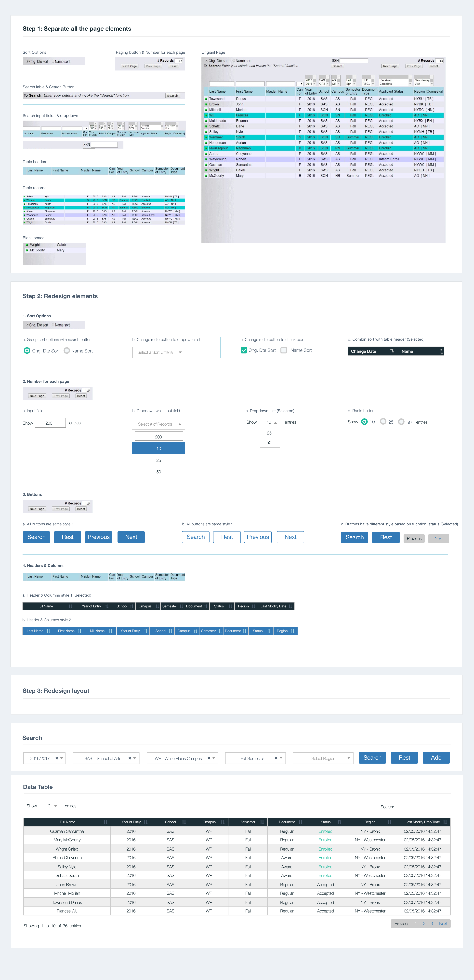Image resolution: width=474 pixels, height=980 pixels.
Task: Click the Data Table Search input field
Action: coord(423,807)
